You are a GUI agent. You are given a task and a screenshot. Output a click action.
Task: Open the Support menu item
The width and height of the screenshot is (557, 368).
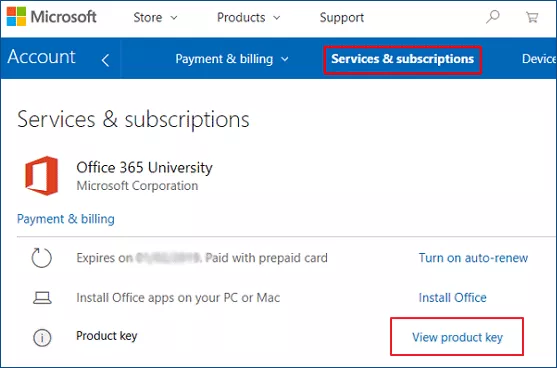tap(342, 17)
